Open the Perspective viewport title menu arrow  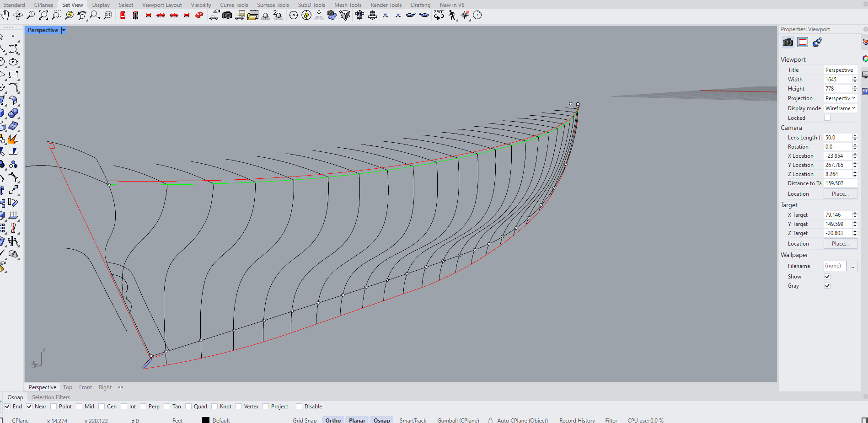[x=64, y=30]
